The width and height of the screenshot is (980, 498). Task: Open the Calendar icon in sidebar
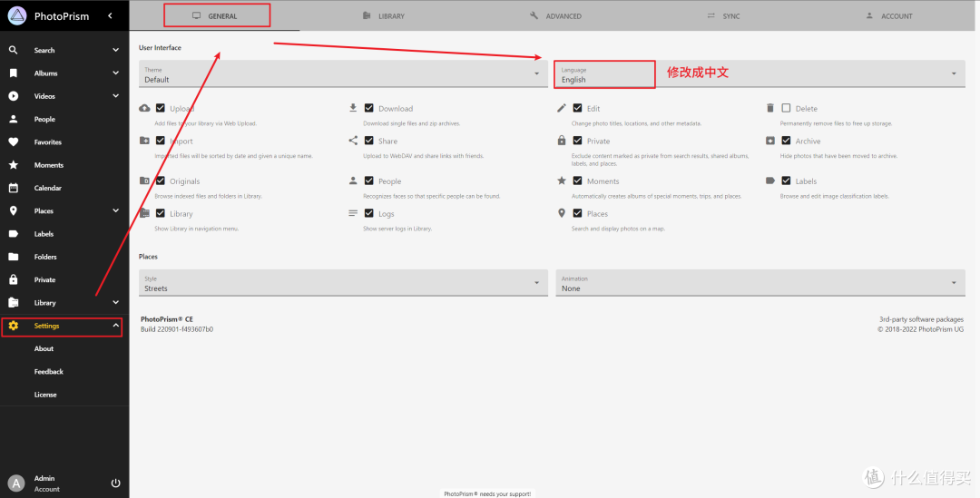tap(14, 188)
